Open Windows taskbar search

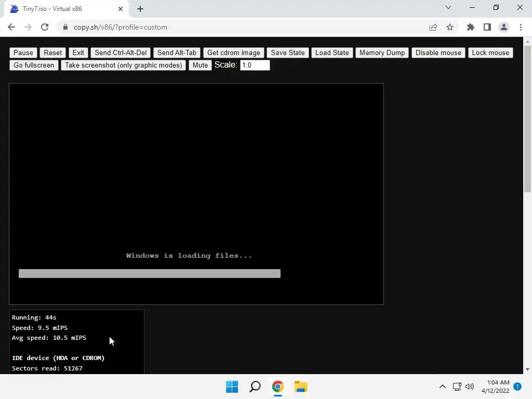pos(255,387)
